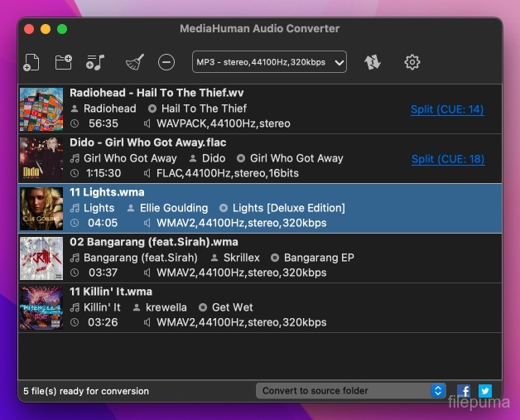Clear the list with the broom icon
This screenshot has width=520, height=420.
pos(134,62)
